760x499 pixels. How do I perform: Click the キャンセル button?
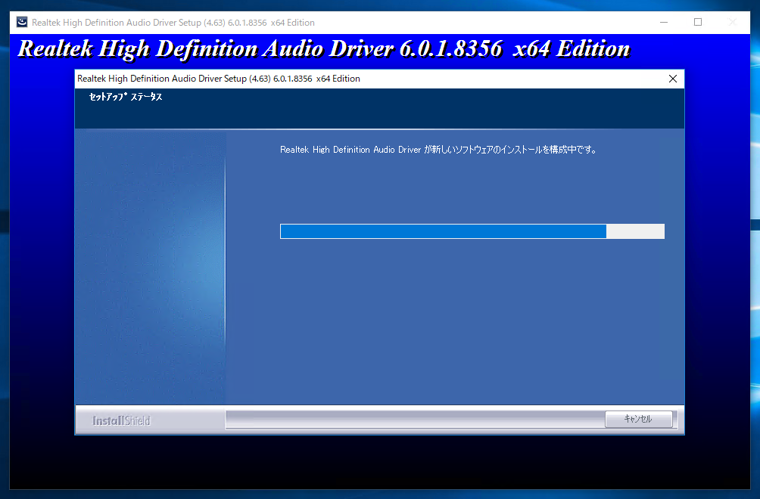pyautogui.click(x=638, y=419)
